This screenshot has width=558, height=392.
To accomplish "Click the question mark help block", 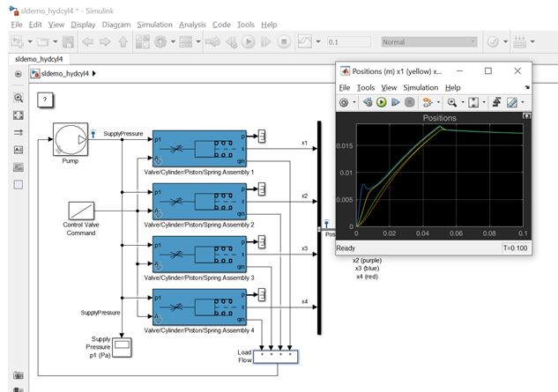I will [x=45, y=100].
